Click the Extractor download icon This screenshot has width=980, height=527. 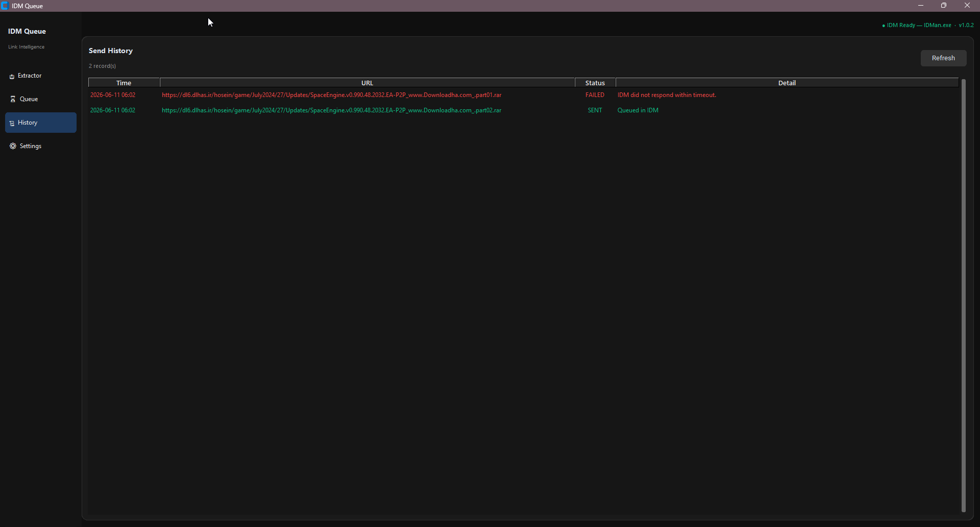click(x=12, y=76)
